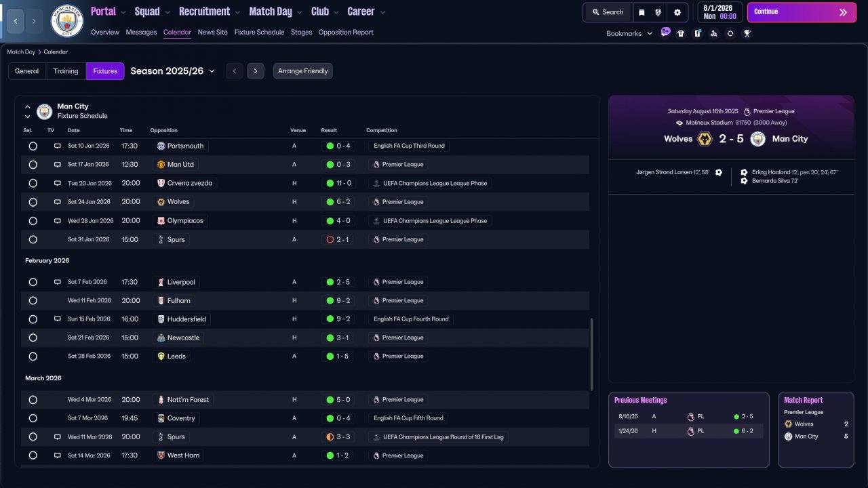Open the Season 2025/26 dropdown
The width and height of the screenshot is (868, 488).
point(212,71)
